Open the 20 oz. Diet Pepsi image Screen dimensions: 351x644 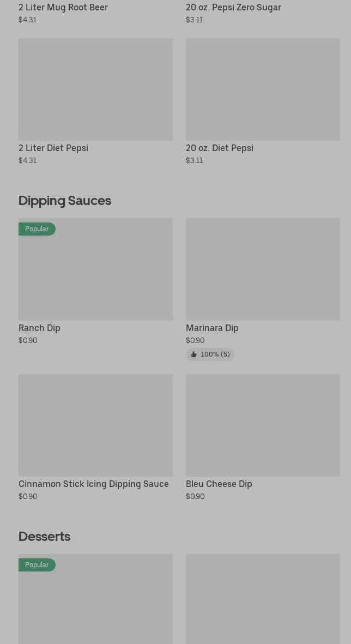263,89
